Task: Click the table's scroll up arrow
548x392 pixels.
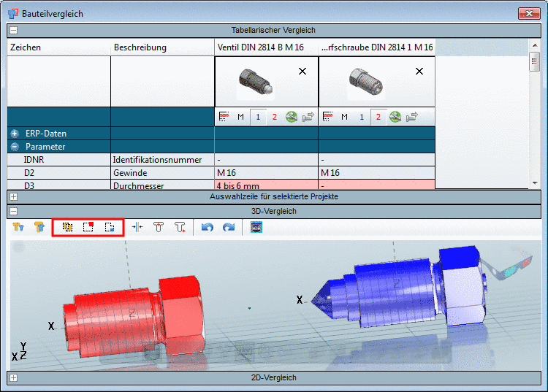Action: (x=535, y=45)
